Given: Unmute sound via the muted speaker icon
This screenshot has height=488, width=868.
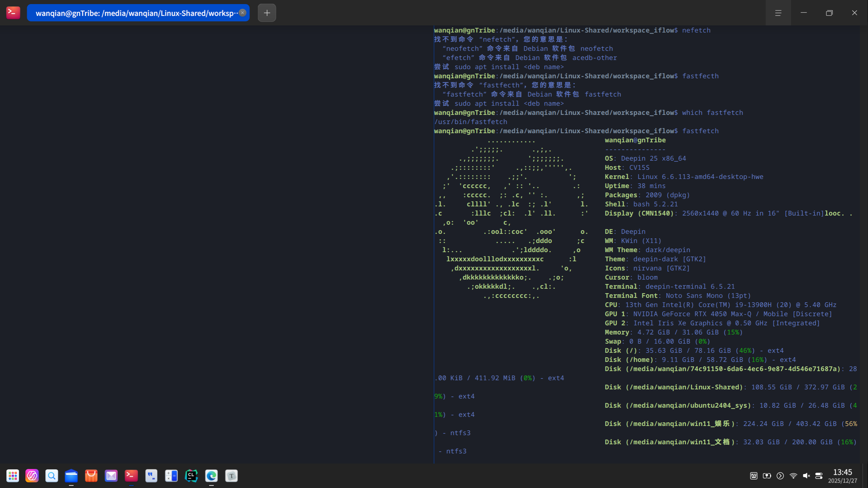Looking at the screenshot, I should coord(806,476).
